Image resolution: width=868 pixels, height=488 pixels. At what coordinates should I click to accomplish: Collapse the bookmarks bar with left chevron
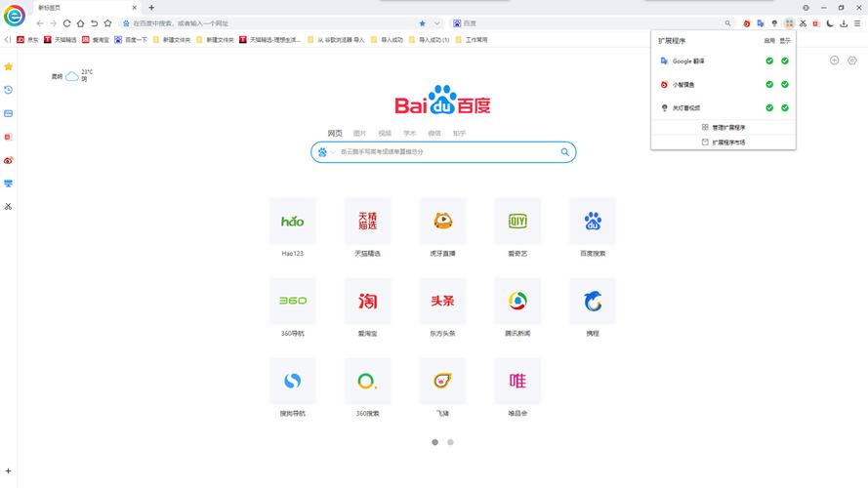[x=7, y=40]
